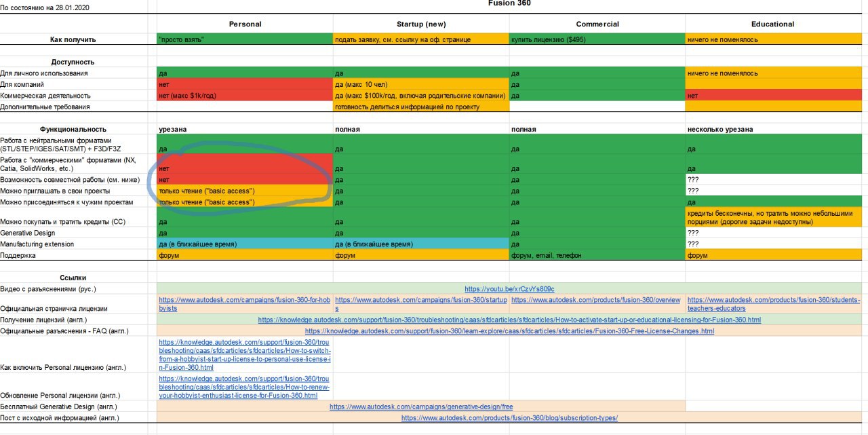Select the 'Как получить' row label
The height and width of the screenshot is (435, 868).
click(x=73, y=40)
